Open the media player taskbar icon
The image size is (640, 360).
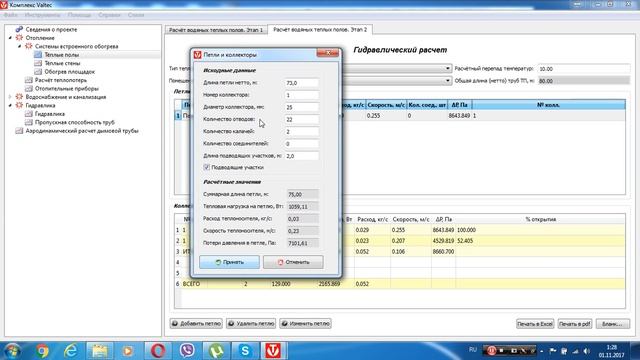pyautogui.click(x=128, y=351)
